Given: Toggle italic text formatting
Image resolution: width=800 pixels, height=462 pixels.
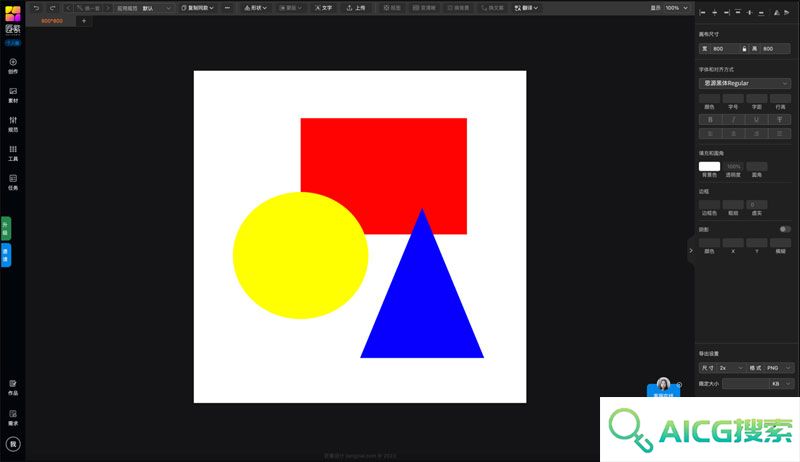Looking at the screenshot, I should 733,119.
